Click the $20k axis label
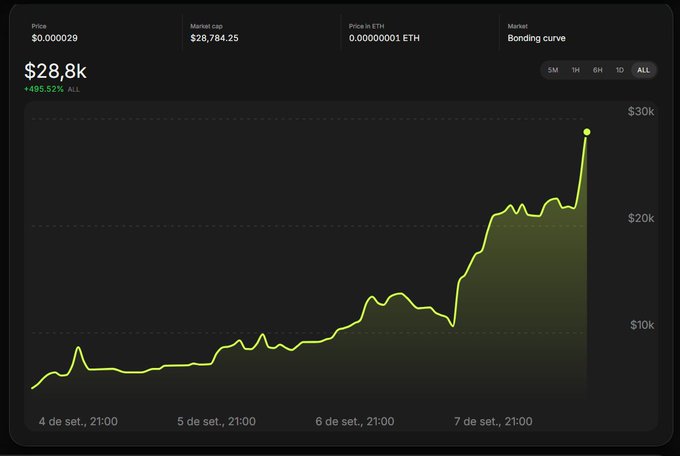The image size is (680, 456). (x=641, y=218)
